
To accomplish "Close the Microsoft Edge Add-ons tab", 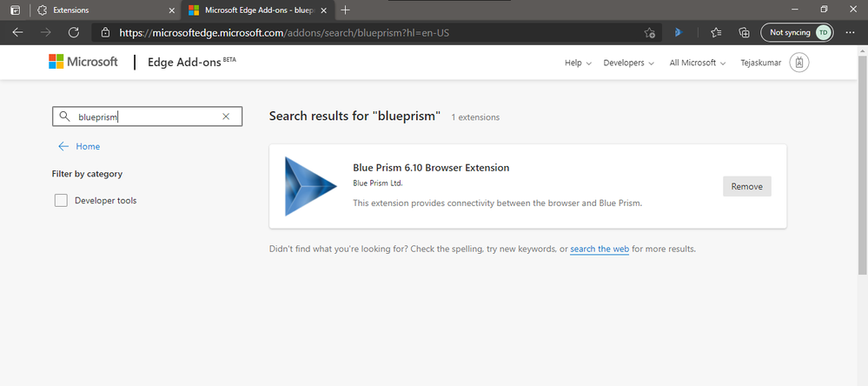I will (x=324, y=10).
